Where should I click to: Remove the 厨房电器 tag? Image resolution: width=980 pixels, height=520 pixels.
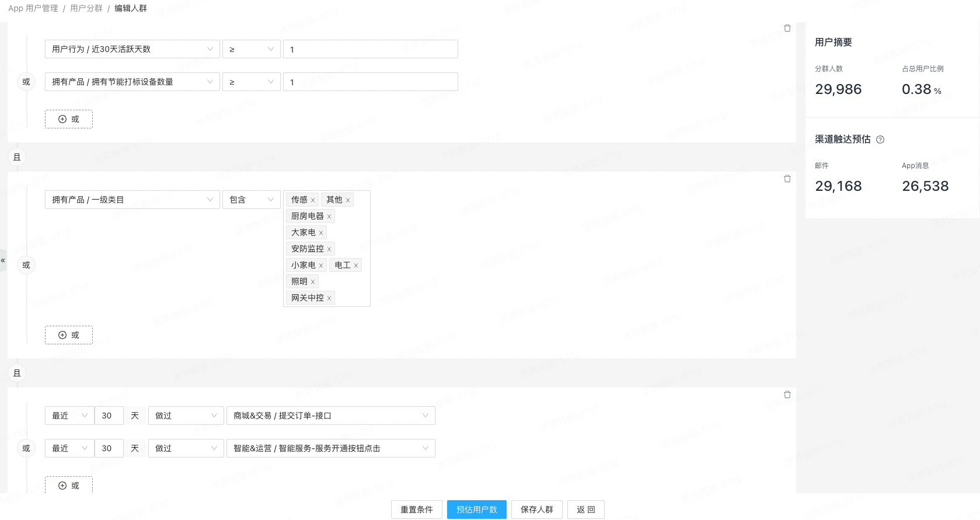pyautogui.click(x=329, y=217)
